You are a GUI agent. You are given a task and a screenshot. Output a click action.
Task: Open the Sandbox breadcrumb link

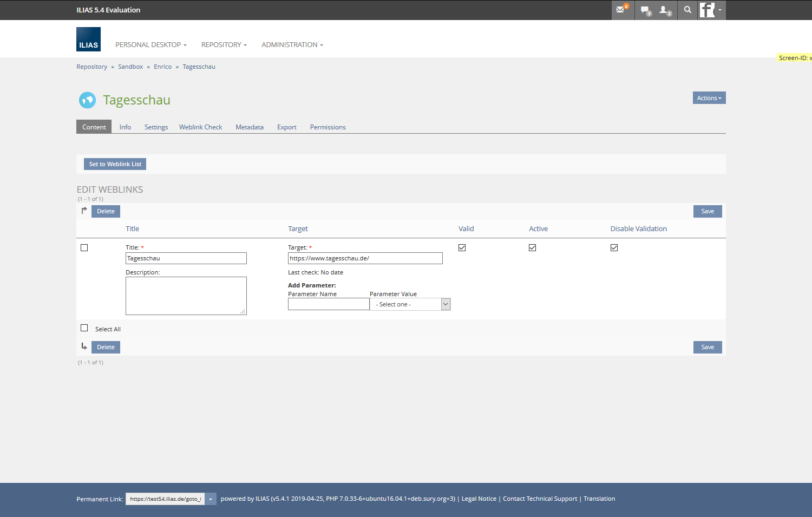click(130, 67)
